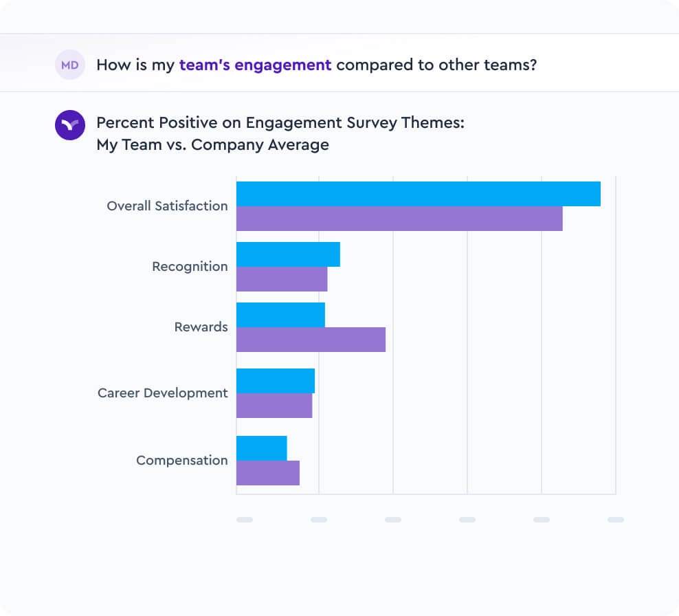Click the Compensation axis label

[x=181, y=460]
